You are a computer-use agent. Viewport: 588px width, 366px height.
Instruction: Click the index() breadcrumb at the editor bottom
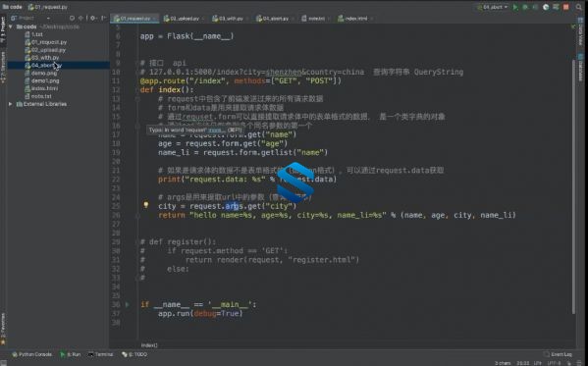click(x=149, y=345)
